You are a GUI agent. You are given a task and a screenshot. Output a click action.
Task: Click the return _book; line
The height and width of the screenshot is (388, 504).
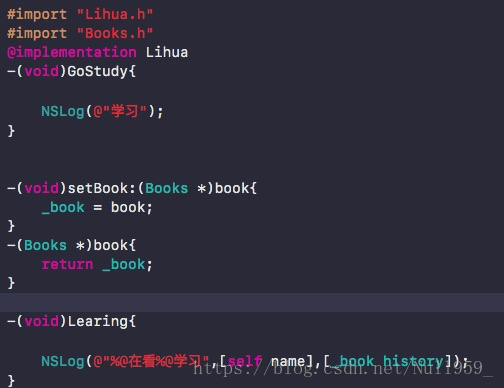tap(97, 265)
